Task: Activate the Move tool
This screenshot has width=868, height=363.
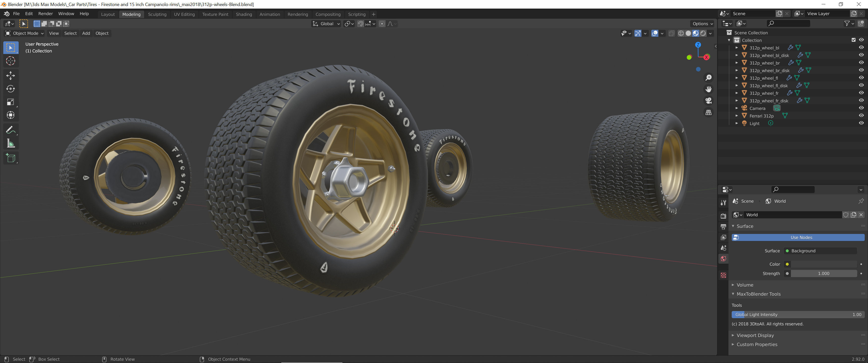Action: [10, 75]
